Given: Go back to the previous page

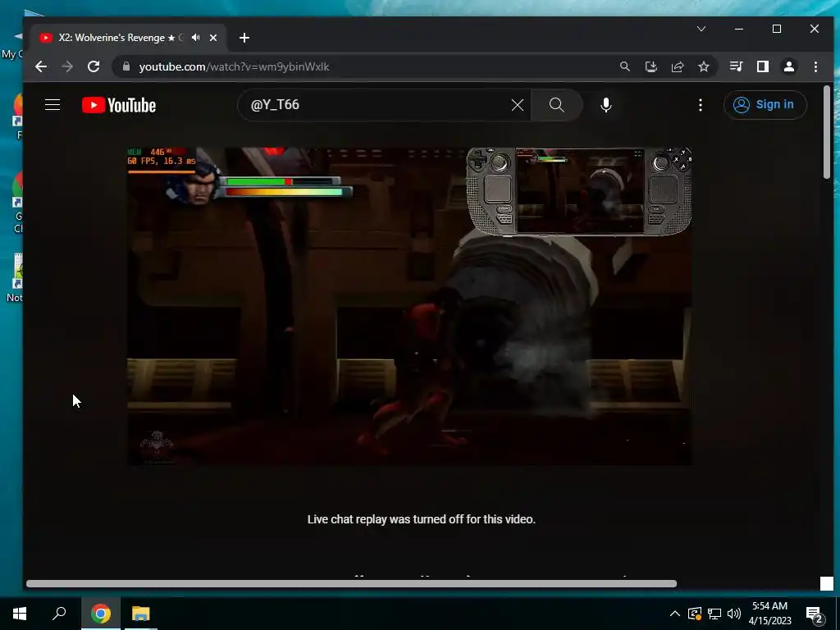Looking at the screenshot, I should pos(41,66).
